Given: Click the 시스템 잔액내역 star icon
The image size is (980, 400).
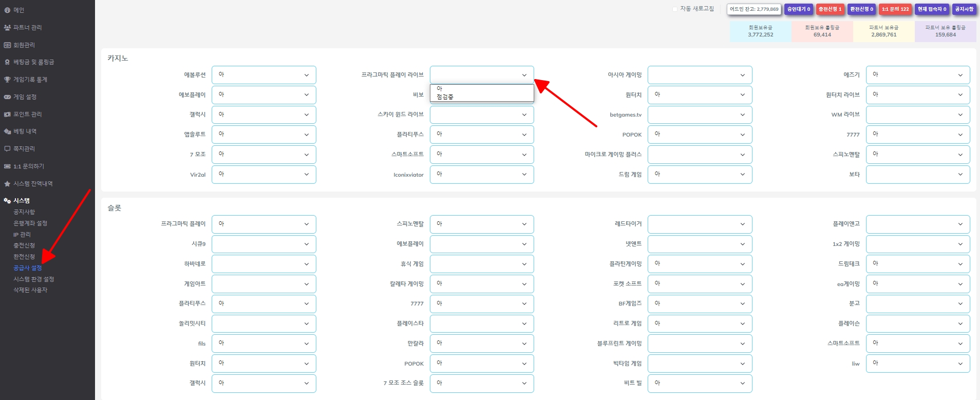Looking at the screenshot, I should coord(7,184).
